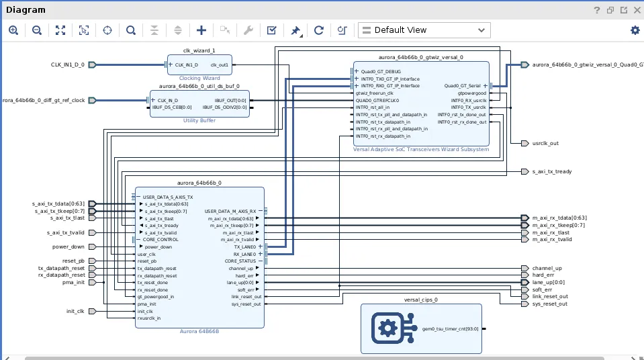Screen dimensions: 644x360
Task: Click the Add IP plus icon
Action: click(201, 30)
